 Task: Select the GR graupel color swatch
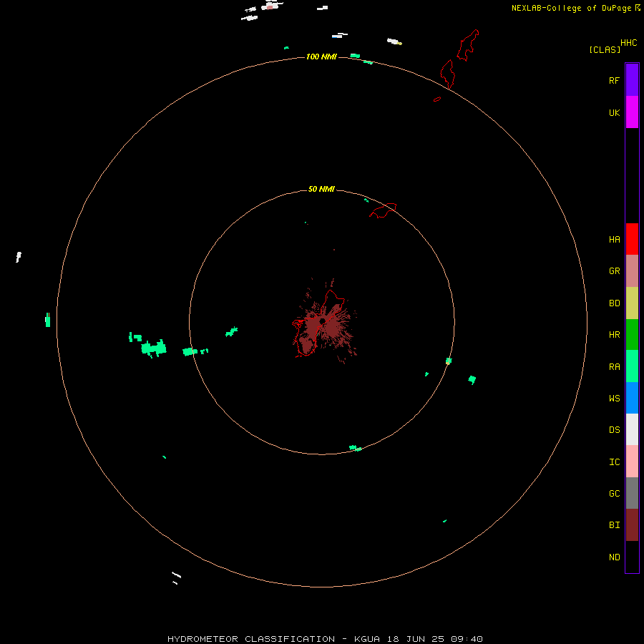click(632, 271)
